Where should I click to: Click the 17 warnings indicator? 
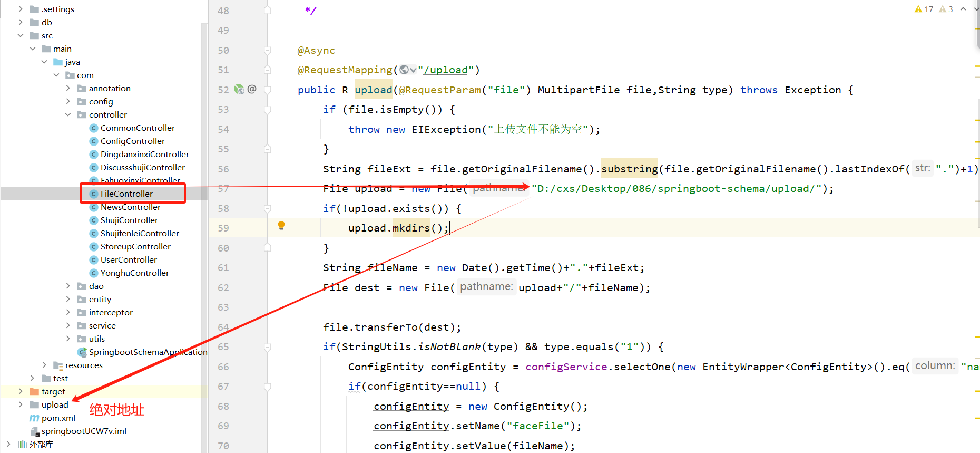[x=924, y=9]
